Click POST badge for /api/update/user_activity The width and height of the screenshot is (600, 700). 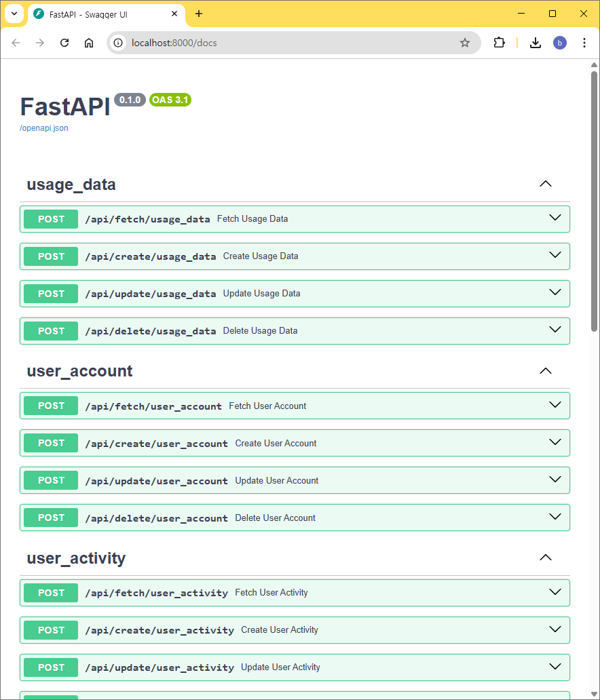(51, 667)
